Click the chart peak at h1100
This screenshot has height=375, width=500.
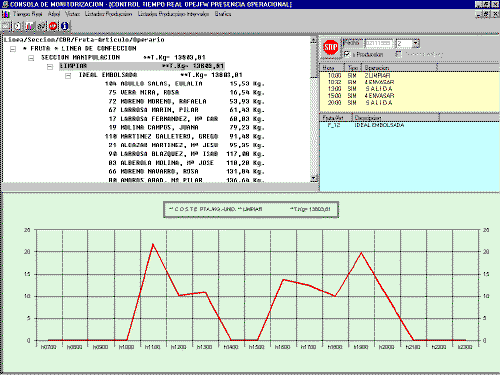coord(153,244)
